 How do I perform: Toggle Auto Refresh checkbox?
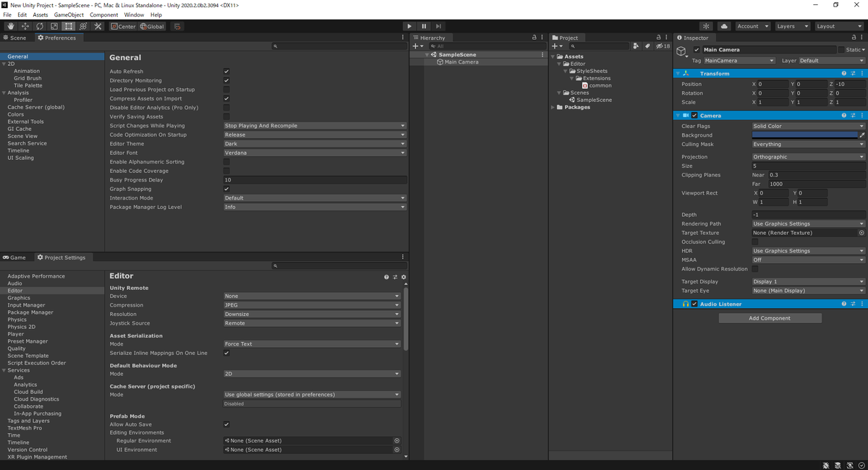click(x=226, y=72)
